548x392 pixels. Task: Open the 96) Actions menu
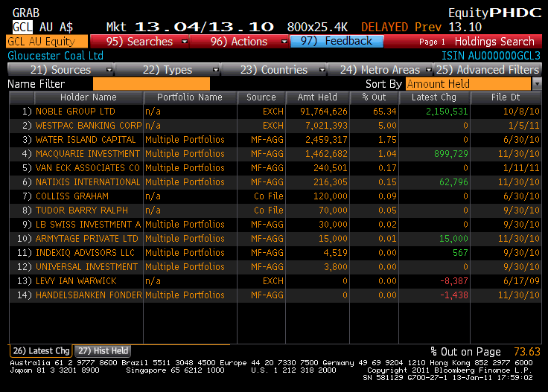click(239, 42)
